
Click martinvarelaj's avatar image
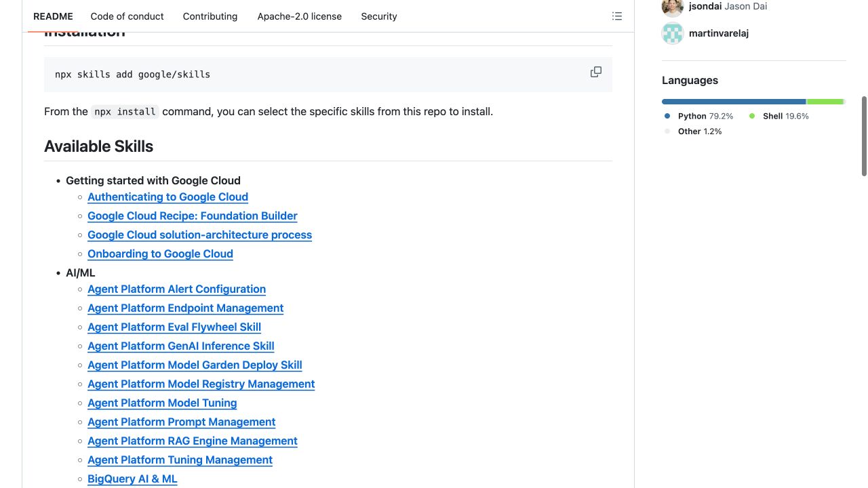pos(673,33)
